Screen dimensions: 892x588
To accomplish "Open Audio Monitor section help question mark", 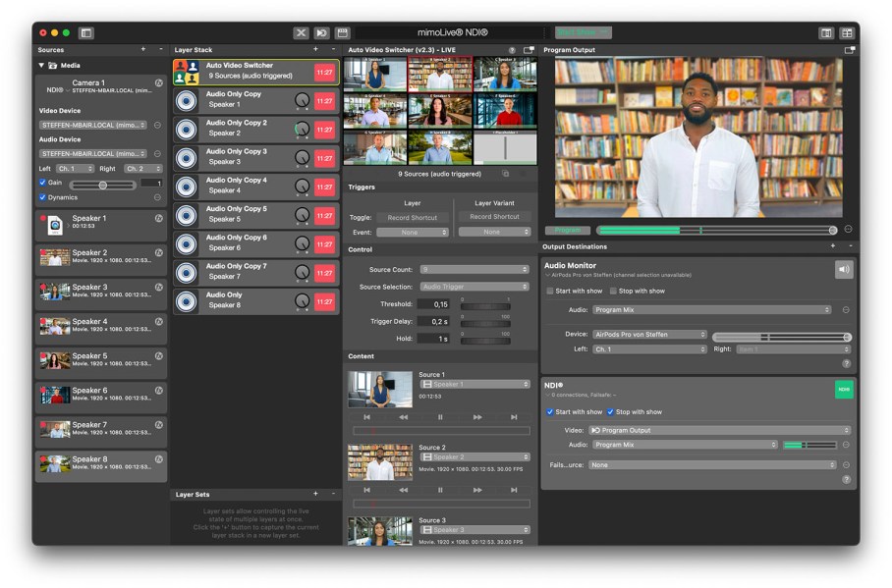I will click(x=847, y=363).
